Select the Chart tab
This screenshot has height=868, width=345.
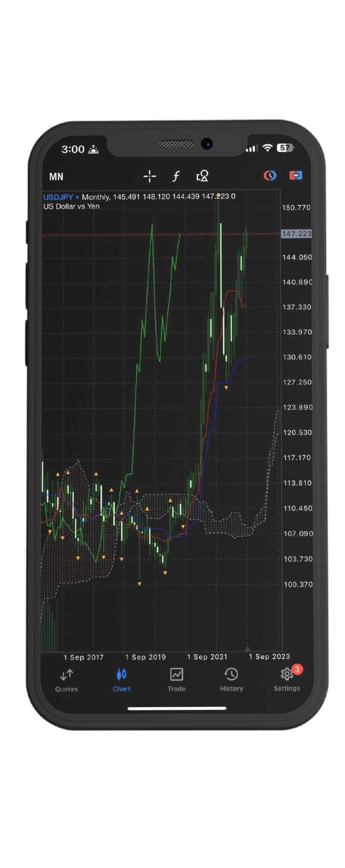[121, 680]
